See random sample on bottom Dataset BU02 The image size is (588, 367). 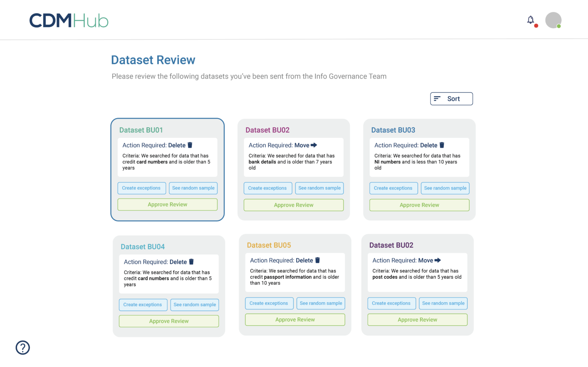(443, 303)
